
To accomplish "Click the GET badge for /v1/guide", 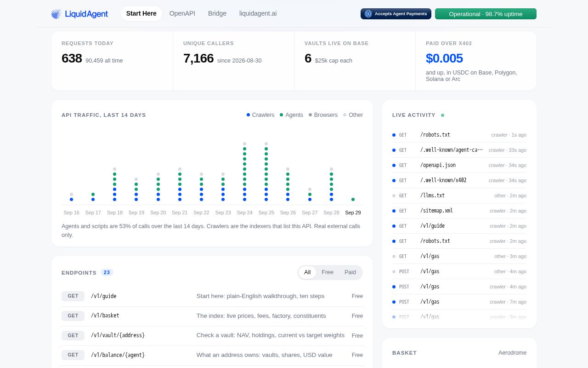I will [x=73, y=296].
